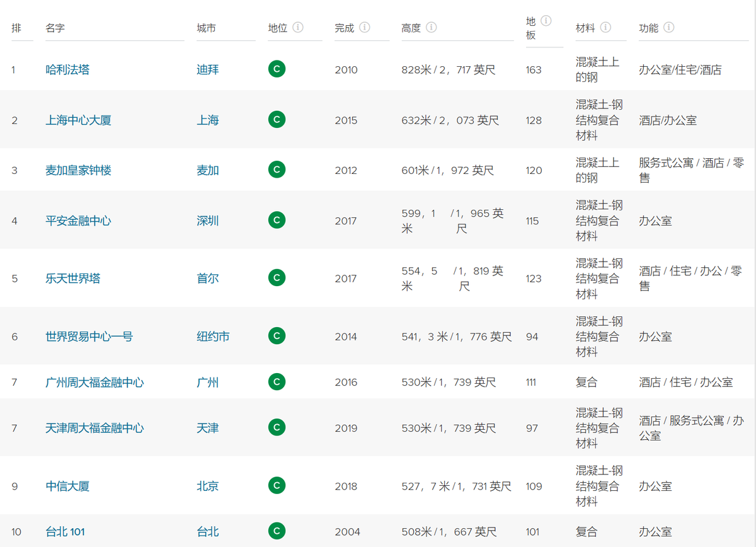Select the height 527,7 米 / 1,731 英尺

click(457, 486)
